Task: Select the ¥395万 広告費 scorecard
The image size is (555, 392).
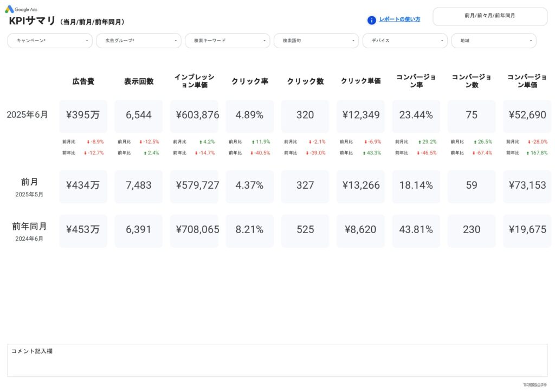Action: point(83,115)
